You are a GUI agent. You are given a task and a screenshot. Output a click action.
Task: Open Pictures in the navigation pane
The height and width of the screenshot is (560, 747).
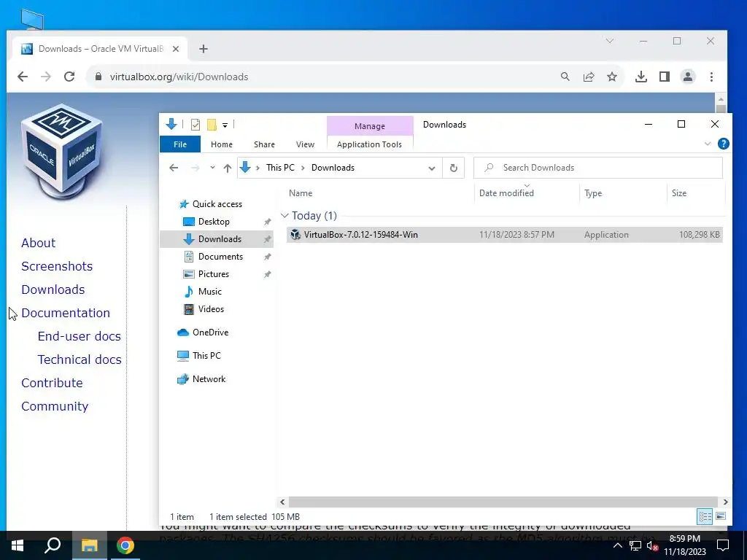click(x=214, y=274)
